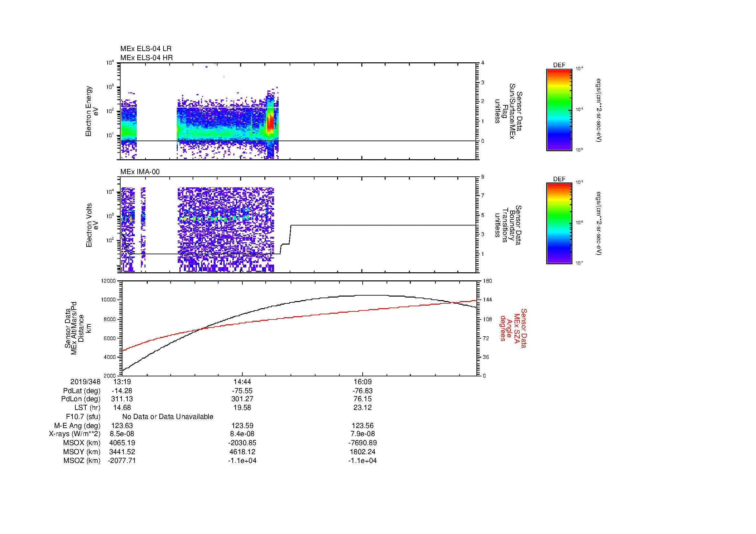This screenshot has width=756, height=534.
Task: Click the PdLat value '-75.55'
Action: pyautogui.click(x=242, y=391)
